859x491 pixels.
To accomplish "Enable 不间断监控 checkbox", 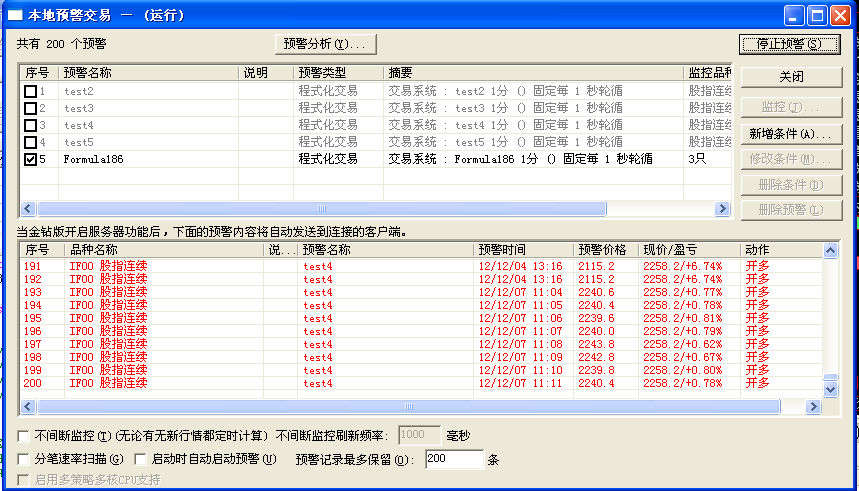I will (24, 435).
